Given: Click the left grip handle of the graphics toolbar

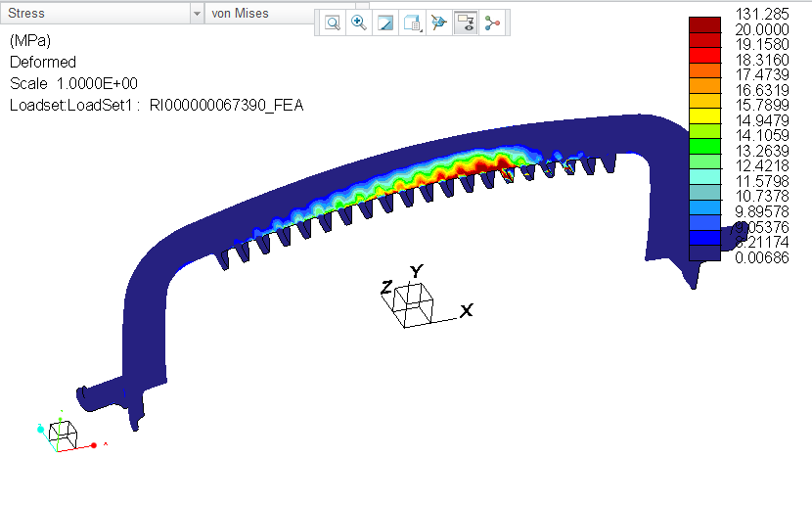Looking at the screenshot, I should coord(316,23).
